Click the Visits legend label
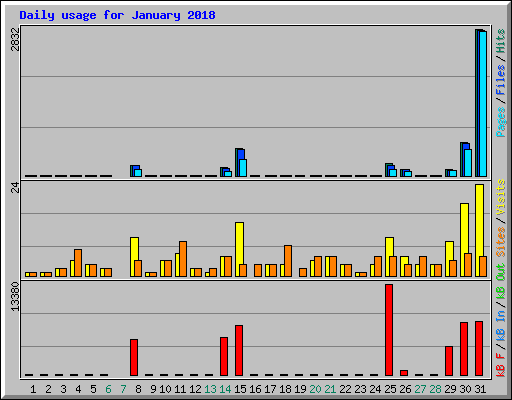512x400 pixels. (500, 197)
